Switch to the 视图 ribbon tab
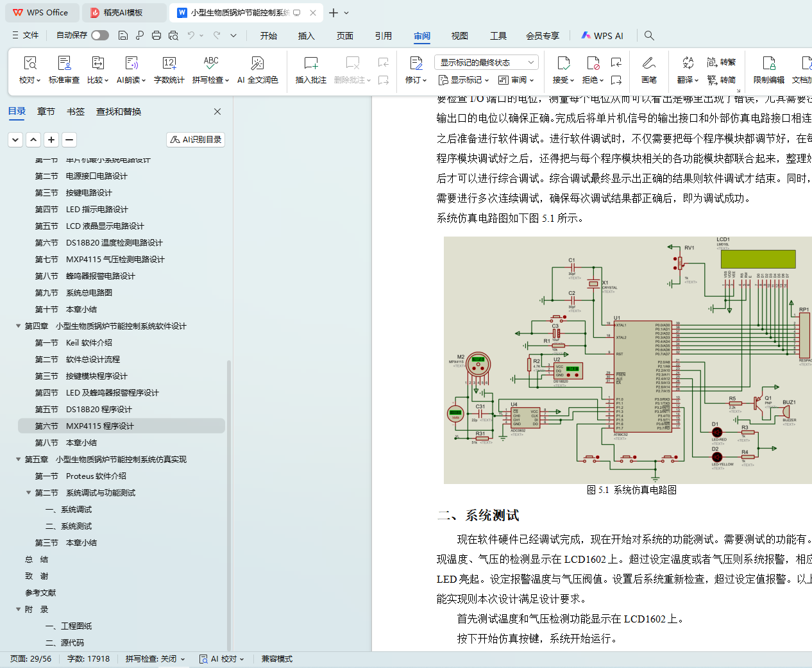This screenshot has height=668, width=812. coord(459,36)
